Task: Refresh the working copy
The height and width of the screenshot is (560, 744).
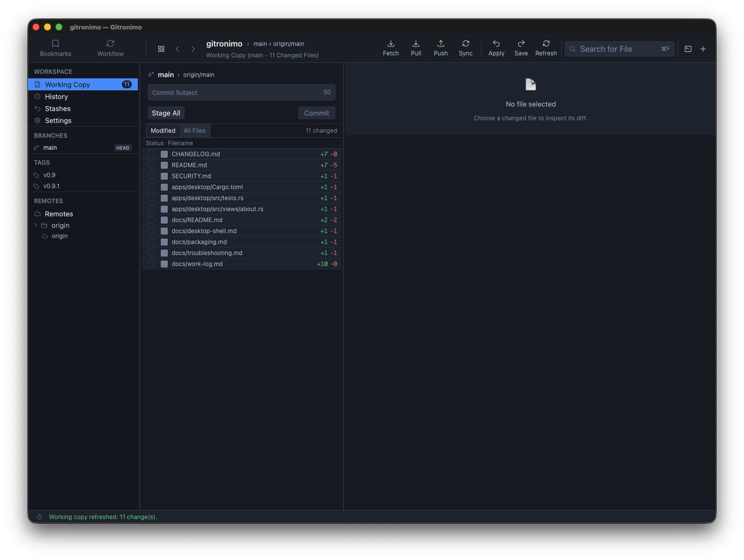Action: pos(546,48)
